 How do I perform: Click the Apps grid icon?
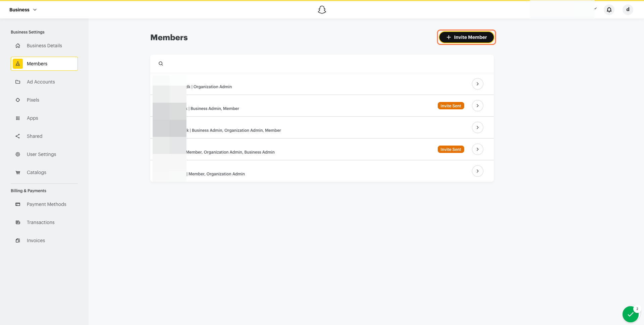pyautogui.click(x=18, y=118)
